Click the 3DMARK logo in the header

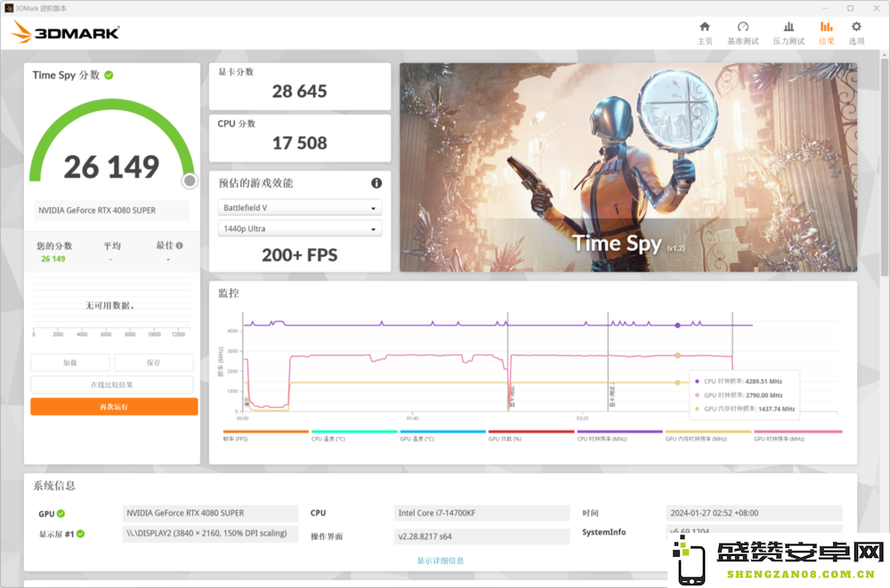coord(65,32)
